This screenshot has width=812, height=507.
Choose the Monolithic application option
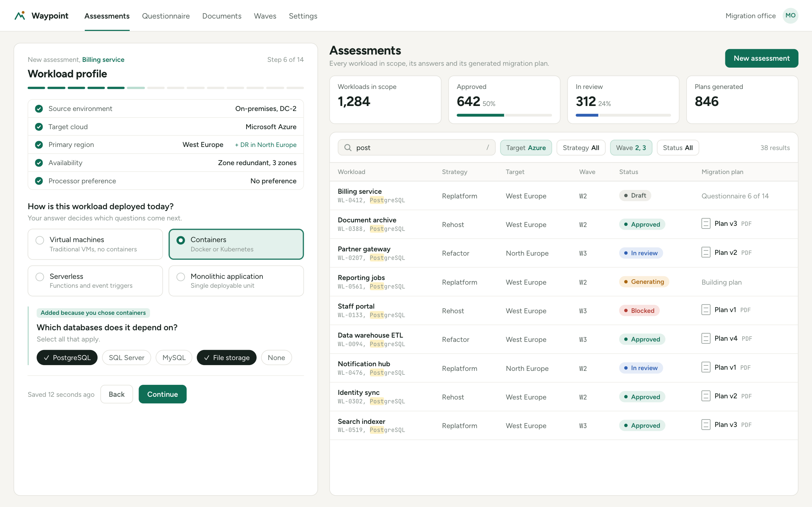236,281
